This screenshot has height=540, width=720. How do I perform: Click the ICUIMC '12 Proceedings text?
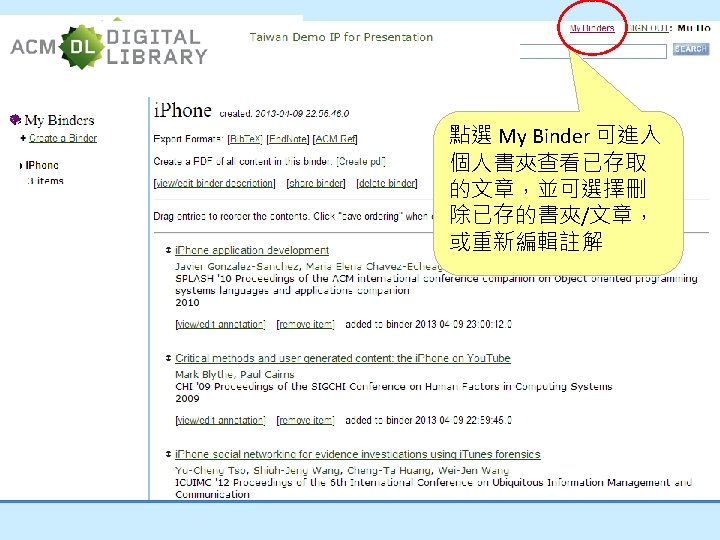[x=433, y=488]
